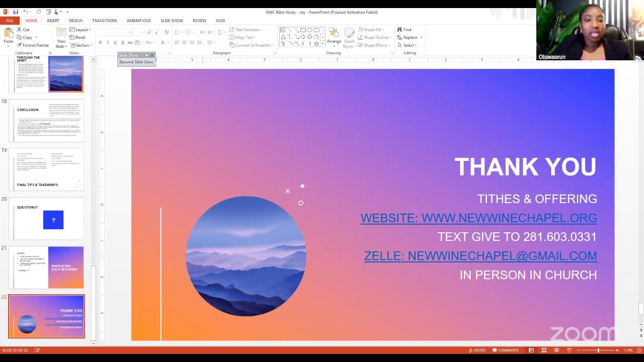Open the DESIGN ribbon tab

75,21
